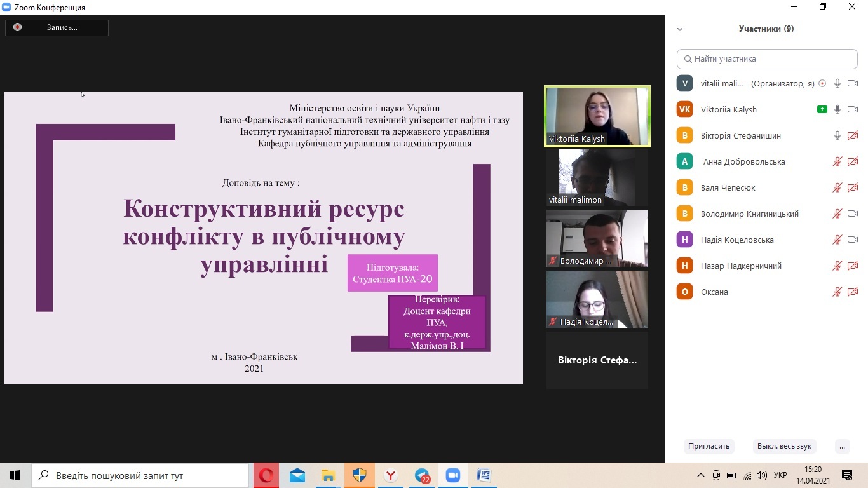Focus the Найти участника search field
The image size is (868, 488).
[x=767, y=58]
